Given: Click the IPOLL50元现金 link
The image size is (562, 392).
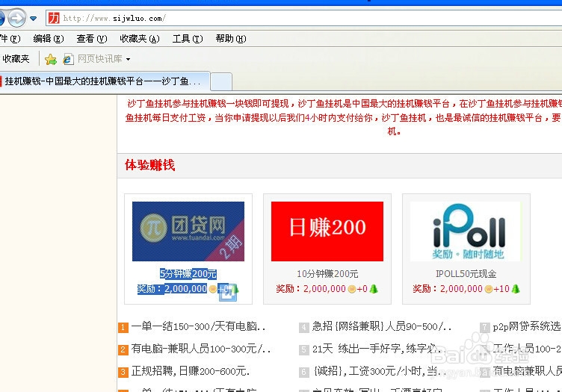Looking at the screenshot, I should pos(466,274).
